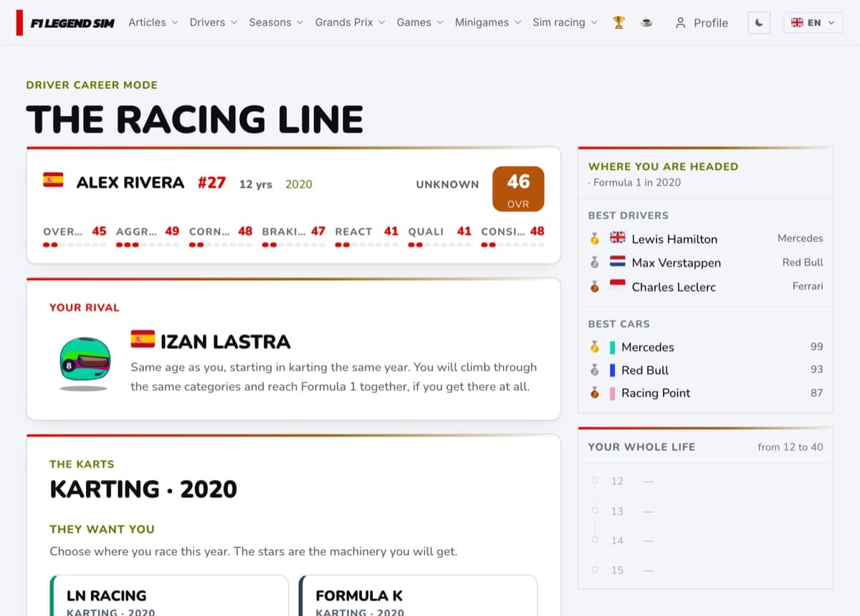Click the age 13 timeline marker

(x=594, y=511)
